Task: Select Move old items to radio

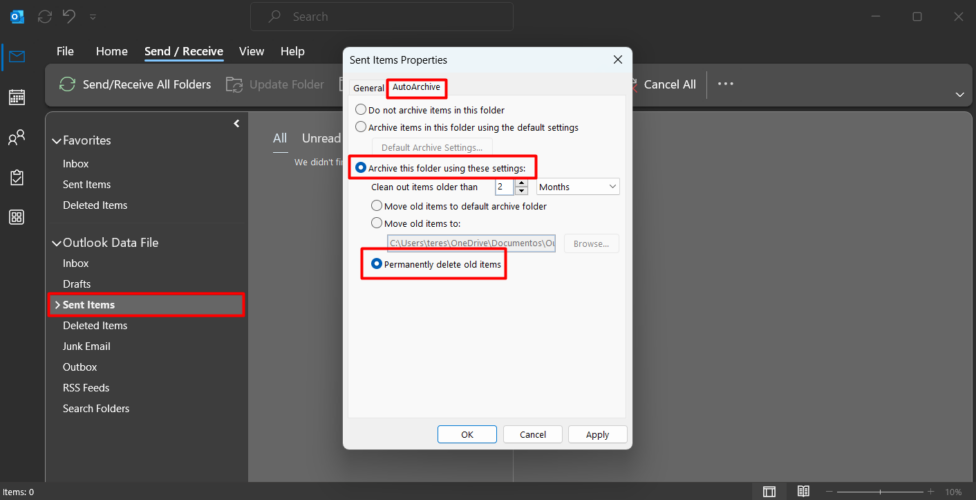Action: click(377, 223)
